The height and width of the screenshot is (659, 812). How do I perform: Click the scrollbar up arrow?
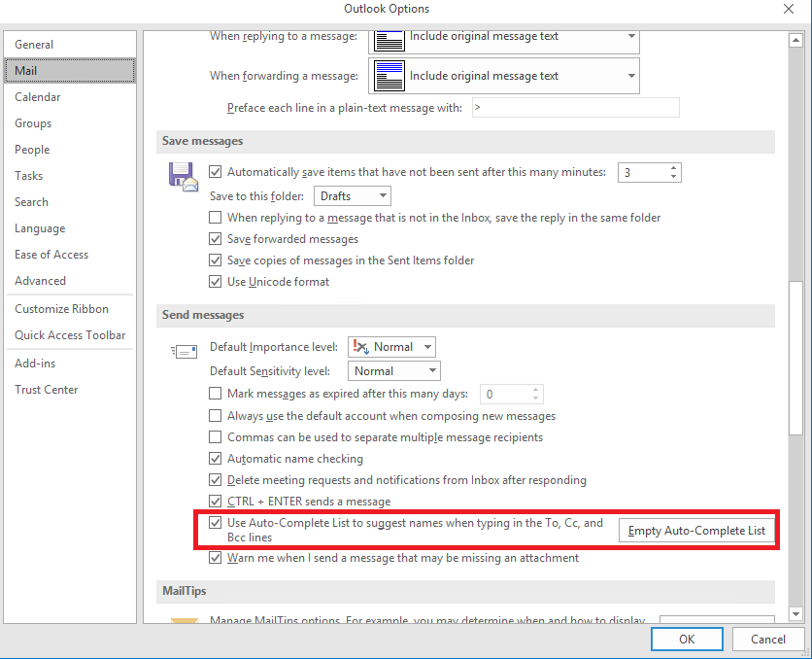795,41
